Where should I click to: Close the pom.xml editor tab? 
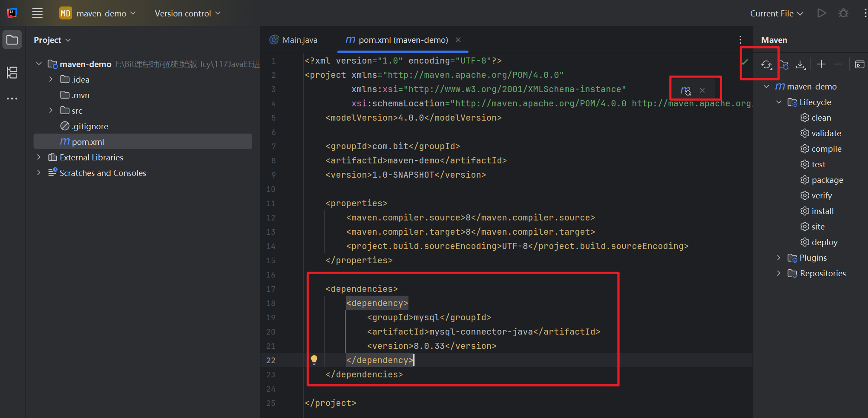point(458,40)
